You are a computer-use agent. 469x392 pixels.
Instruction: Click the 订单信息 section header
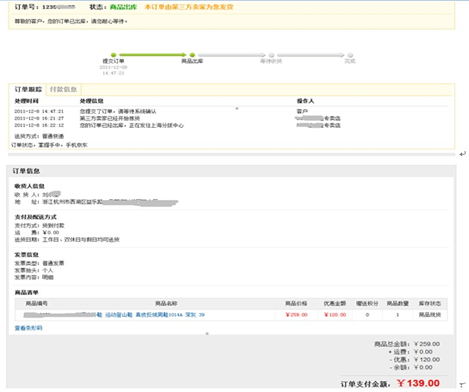click(26, 171)
